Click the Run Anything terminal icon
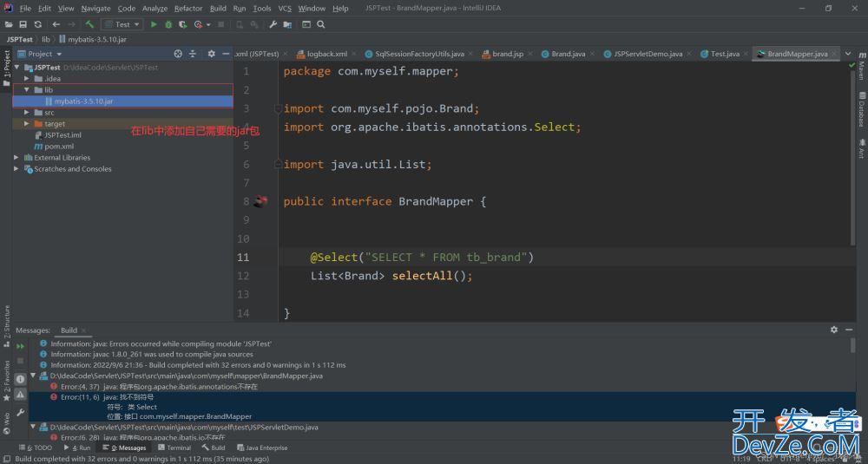Screen dimensions: 868x464 coord(306,24)
